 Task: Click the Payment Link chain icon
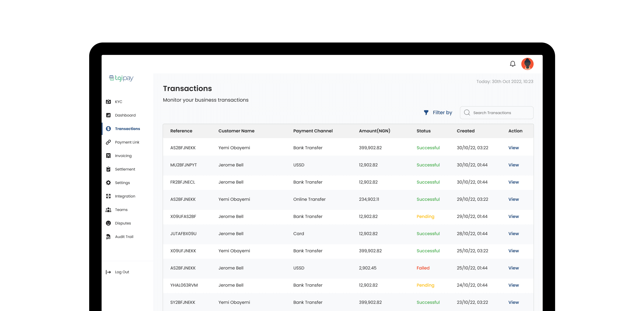click(x=108, y=142)
